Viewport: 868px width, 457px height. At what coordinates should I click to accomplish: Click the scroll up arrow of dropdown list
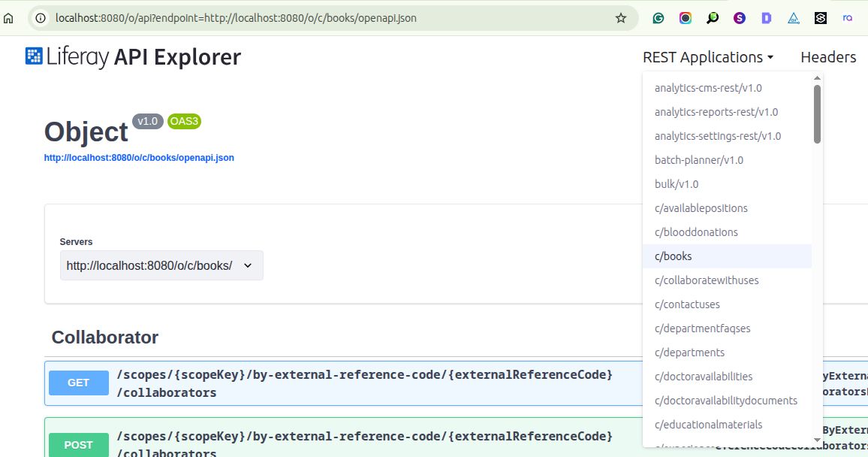click(817, 78)
